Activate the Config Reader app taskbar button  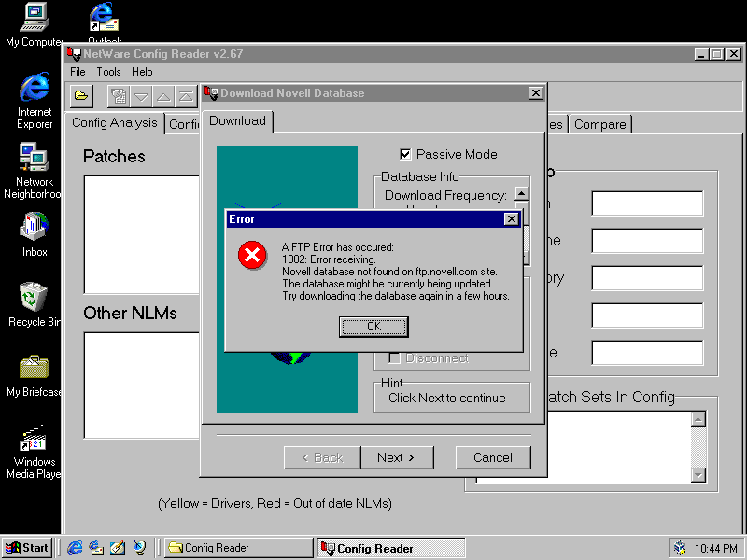point(390,548)
